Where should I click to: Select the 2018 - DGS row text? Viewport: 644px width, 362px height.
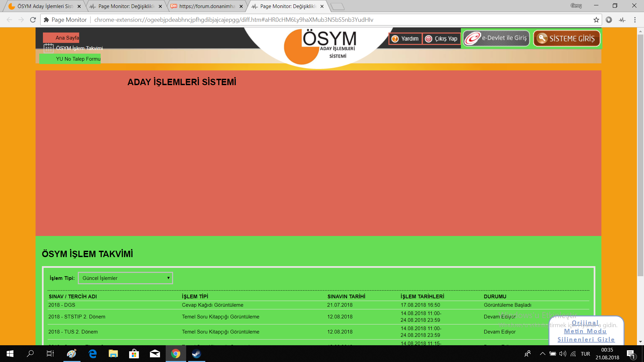(62, 305)
